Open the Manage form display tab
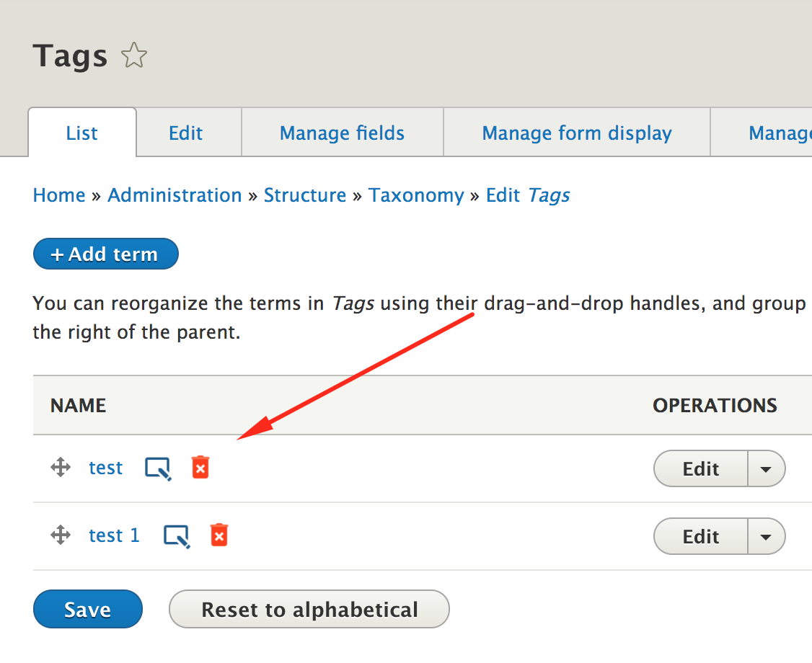812x663 pixels. (577, 133)
